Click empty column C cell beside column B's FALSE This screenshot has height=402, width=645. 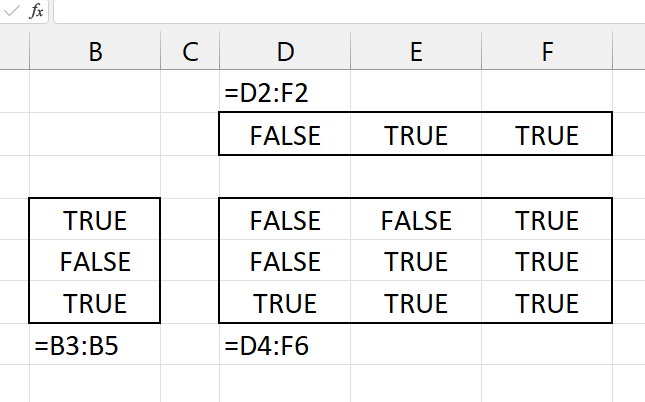pyautogui.click(x=190, y=261)
